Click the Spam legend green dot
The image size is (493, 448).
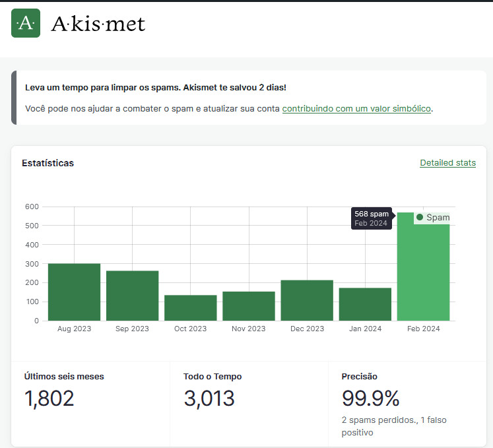click(x=420, y=217)
